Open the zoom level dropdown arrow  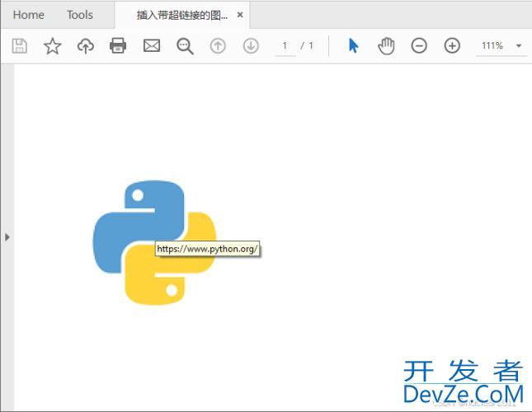pos(519,46)
